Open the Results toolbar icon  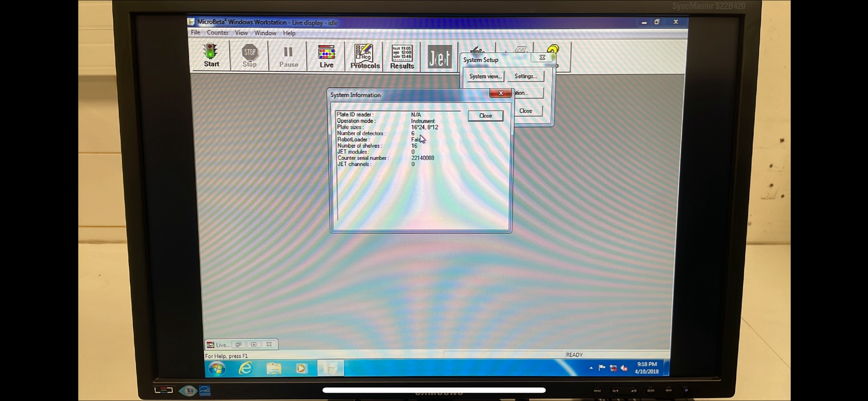click(x=402, y=57)
